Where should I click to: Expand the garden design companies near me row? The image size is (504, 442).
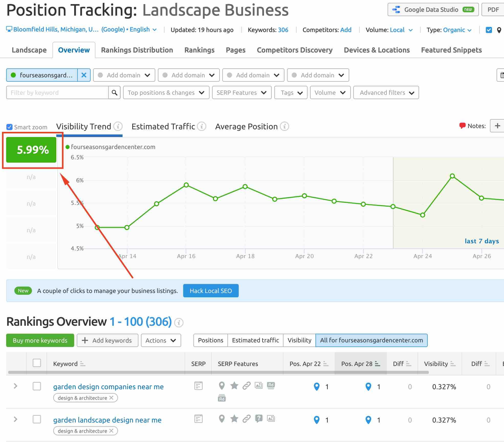(x=16, y=386)
